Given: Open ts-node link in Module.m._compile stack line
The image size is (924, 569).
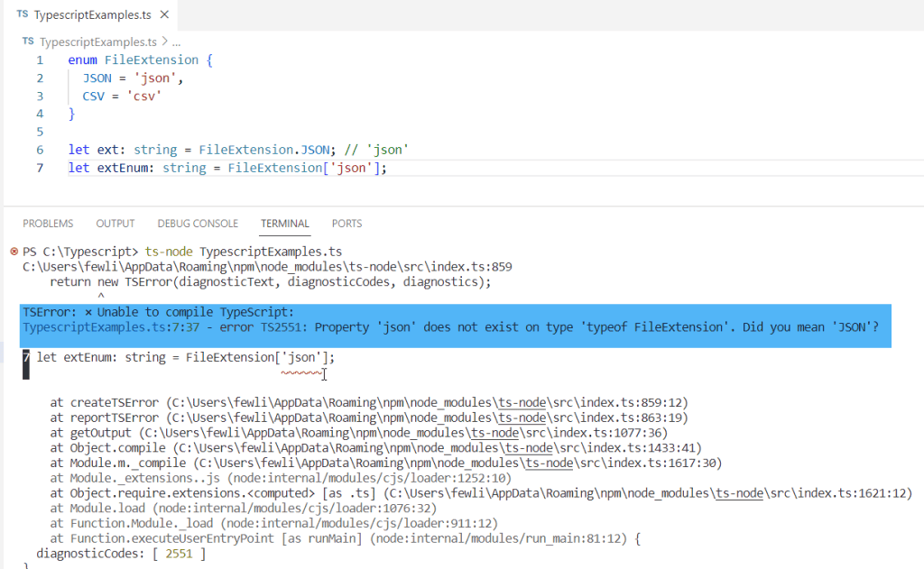Looking at the screenshot, I should click(550, 463).
